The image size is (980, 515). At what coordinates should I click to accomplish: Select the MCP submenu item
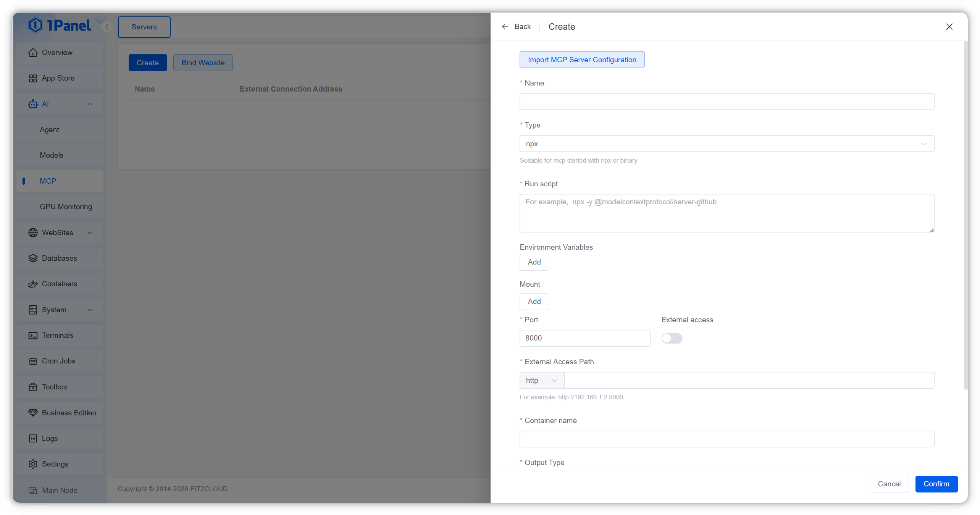(60, 181)
